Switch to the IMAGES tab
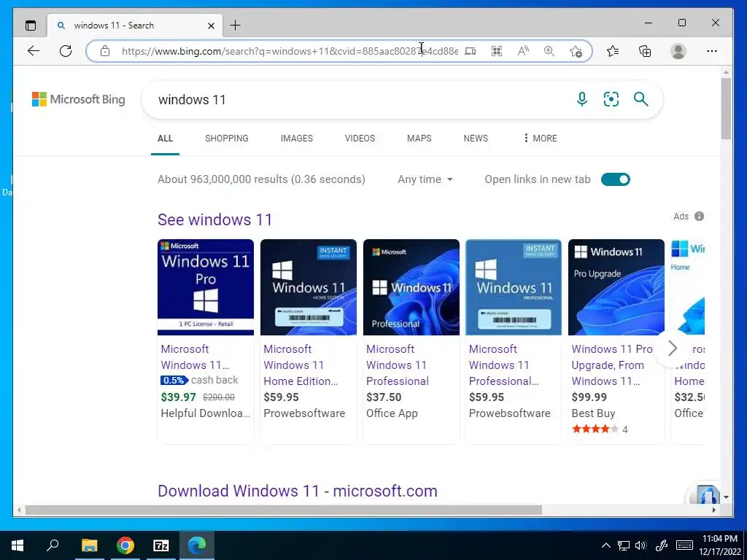 tap(296, 139)
